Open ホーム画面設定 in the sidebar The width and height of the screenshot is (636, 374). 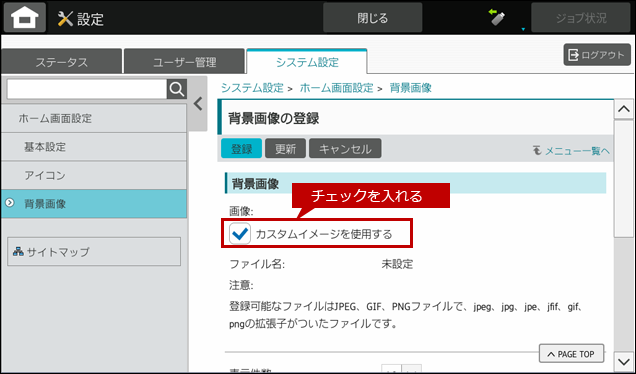point(94,118)
